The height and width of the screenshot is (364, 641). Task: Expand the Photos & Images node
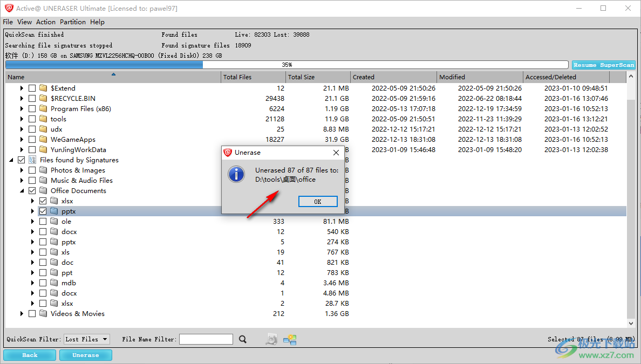[x=22, y=170]
